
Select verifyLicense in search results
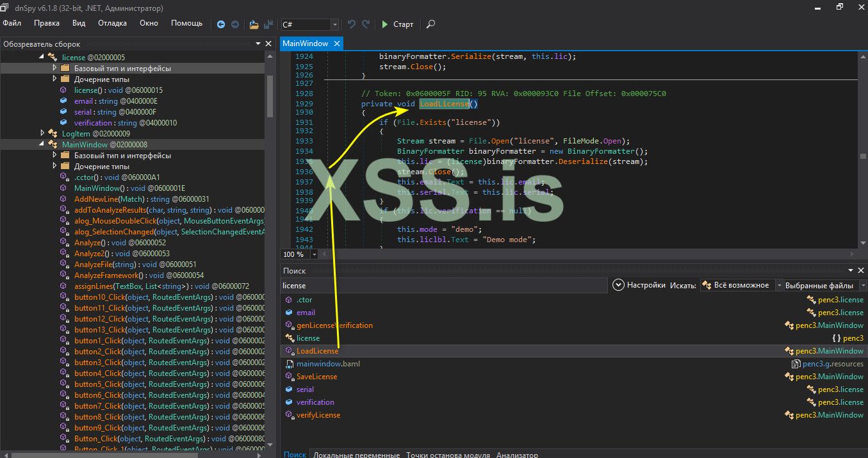coord(318,415)
